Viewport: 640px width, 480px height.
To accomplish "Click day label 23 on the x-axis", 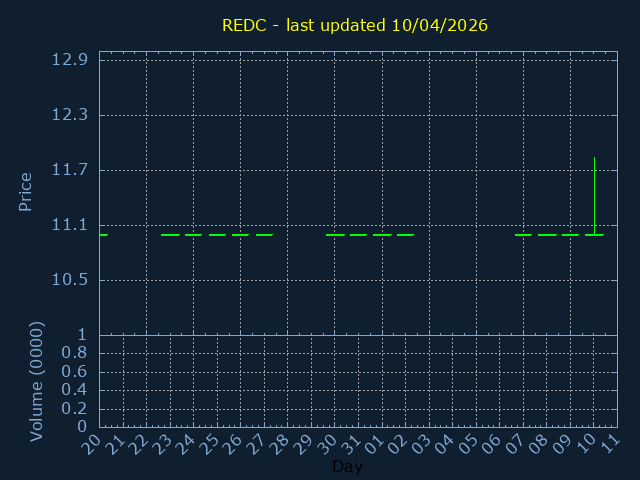I will (162, 444).
